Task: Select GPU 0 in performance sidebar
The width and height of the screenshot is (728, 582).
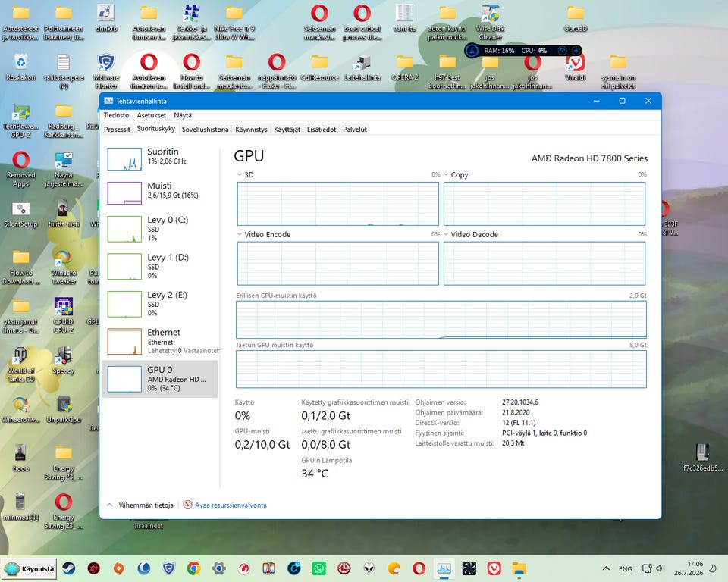Action: (x=160, y=379)
